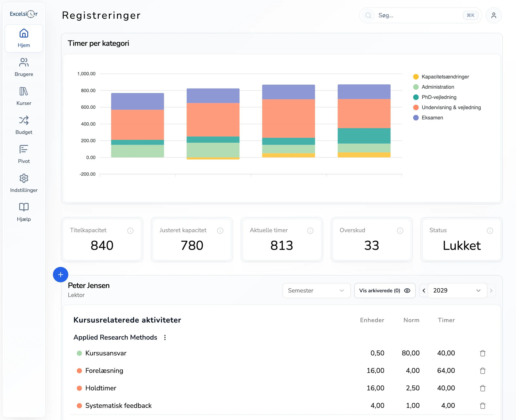The image size is (516, 420).
Task: Open the Kurser courses section
Action: [x=24, y=96]
